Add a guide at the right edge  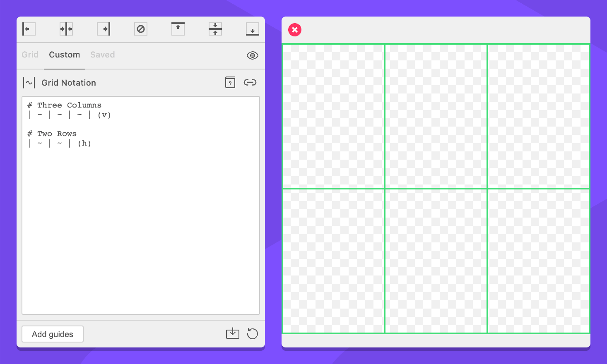[x=103, y=29]
